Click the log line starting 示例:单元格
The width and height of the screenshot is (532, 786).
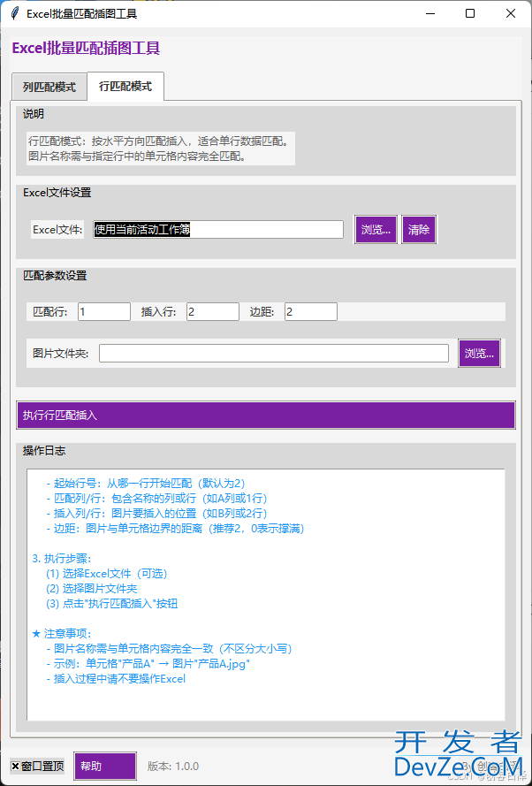point(148,664)
